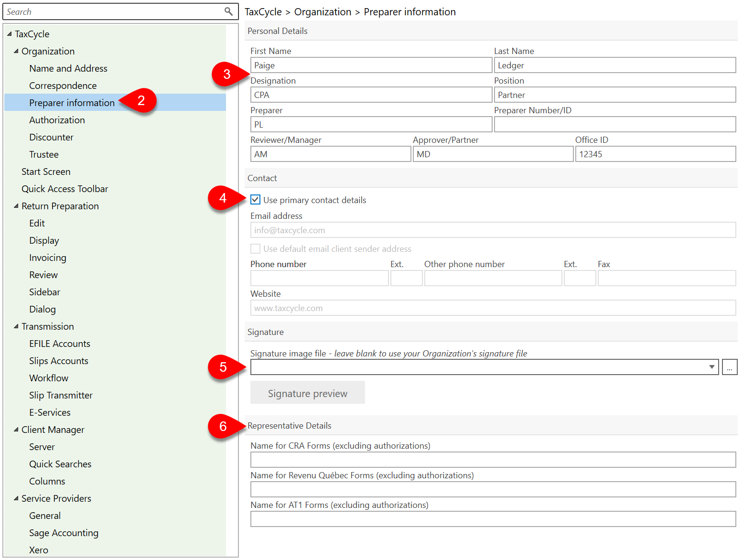Open Slip Transmitter settings
Viewport: 743px width, 560px height.
(61, 395)
